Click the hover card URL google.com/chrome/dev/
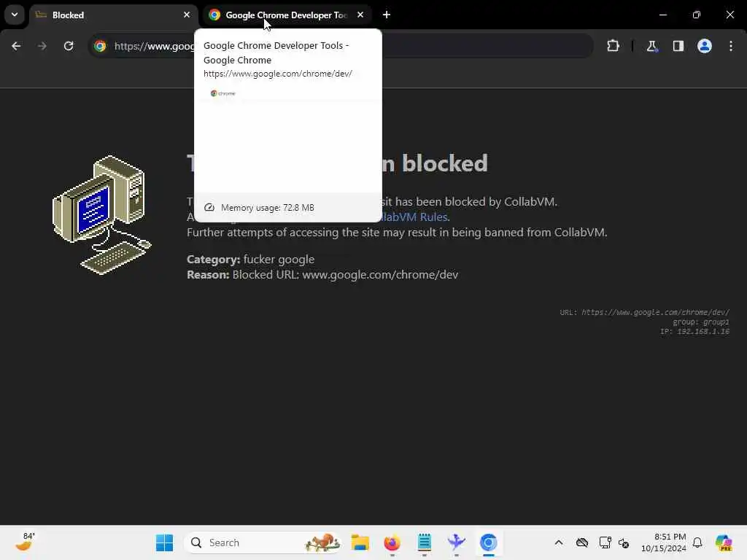The image size is (747, 560). coord(278,74)
